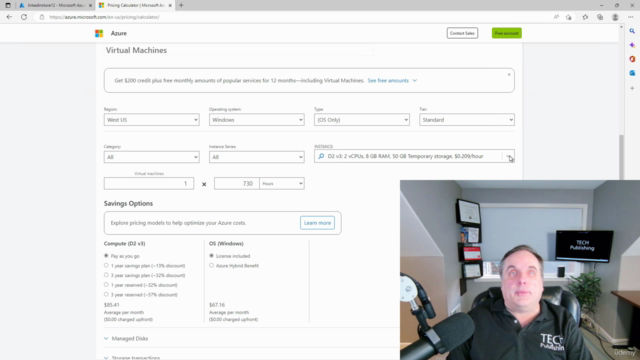Click the Free account button
This screenshot has height=360, width=640.
click(507, 33)
